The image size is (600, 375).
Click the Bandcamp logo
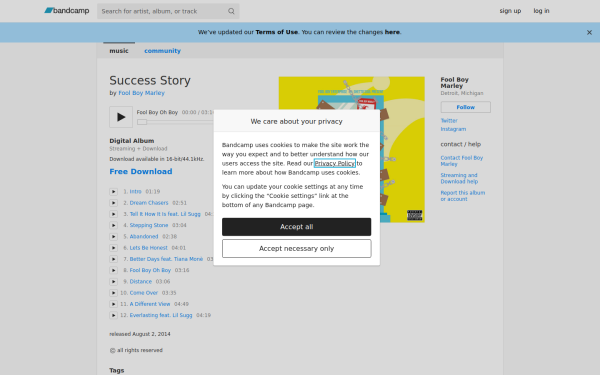[67, 11]
